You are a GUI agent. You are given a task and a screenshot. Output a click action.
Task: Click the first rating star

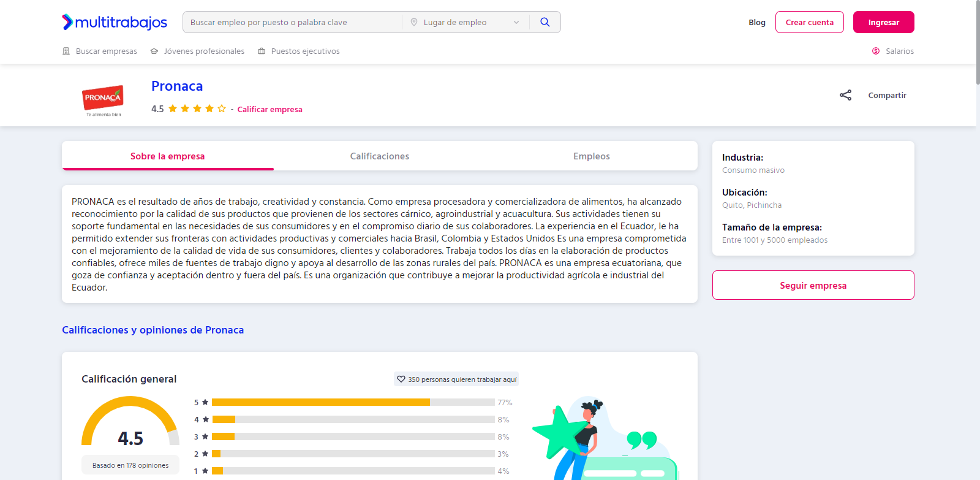pos(173,109)
